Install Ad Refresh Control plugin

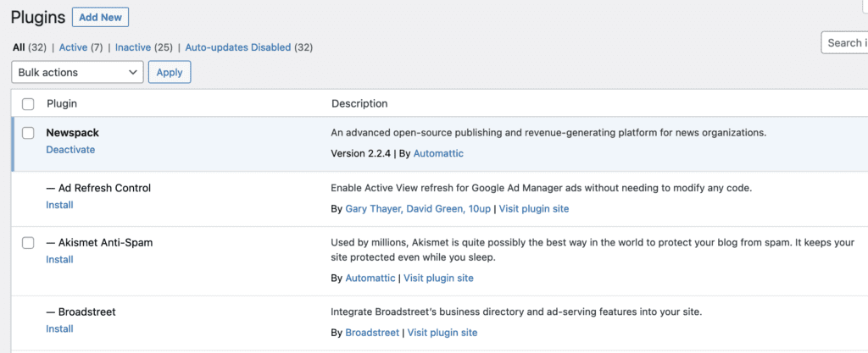pyautogui.click(x=60, y=205)
